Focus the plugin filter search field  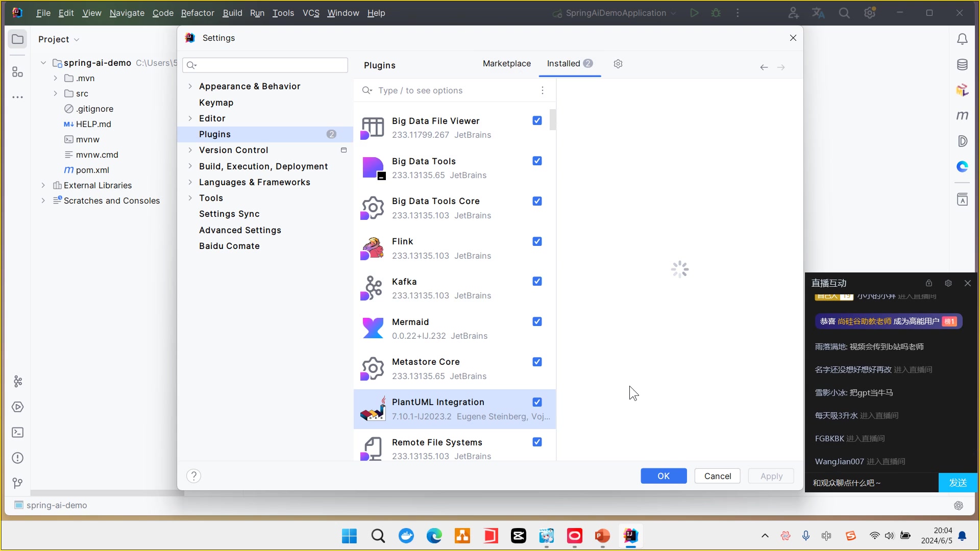pos(454,90)
